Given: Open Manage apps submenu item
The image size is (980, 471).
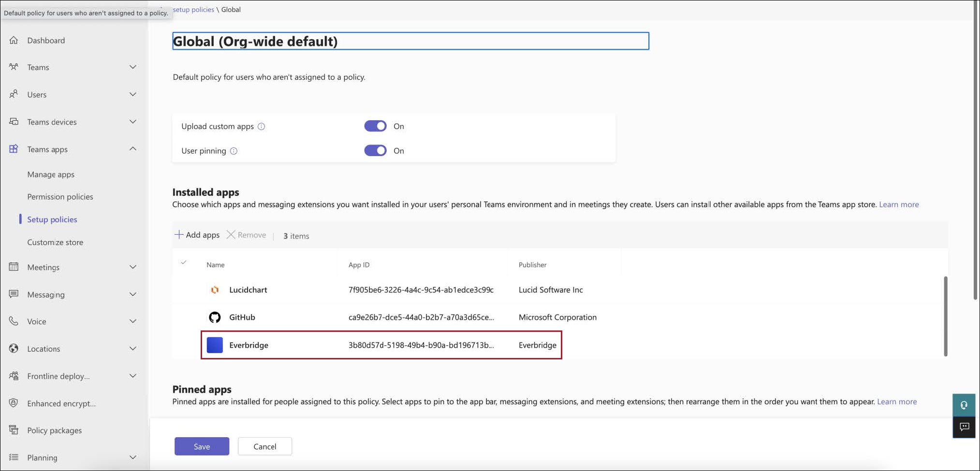Looking at the screenshot, I should coord(51,174).
